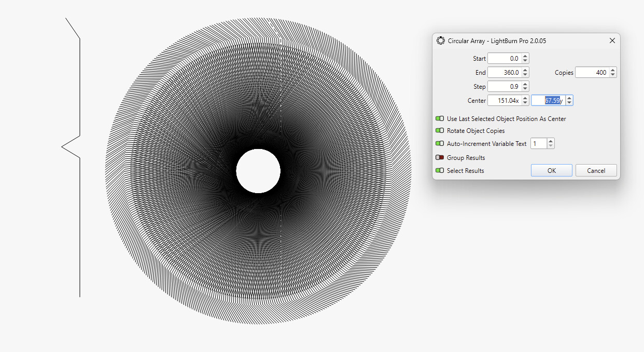Image resolution: width=644 pixels, height=352 pixels.
Task: Decrease Center Y value with down arrow
Action: point(569,103)
